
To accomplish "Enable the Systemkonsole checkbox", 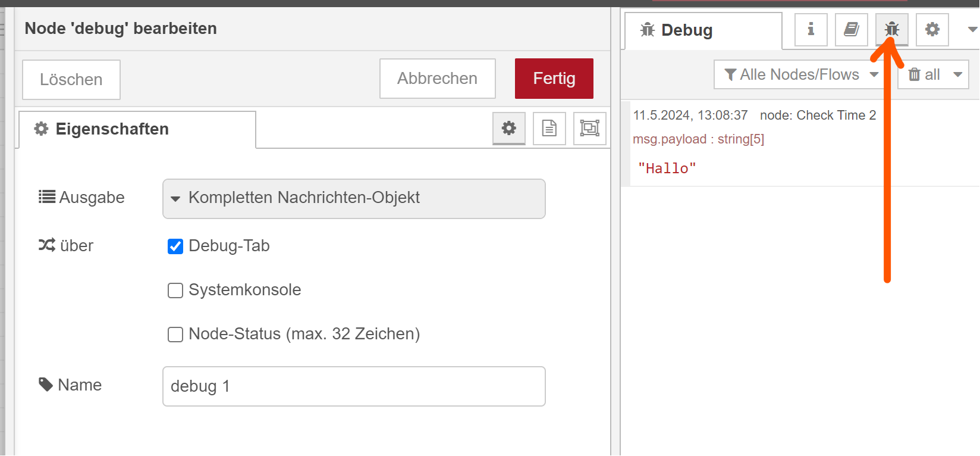I will [175, 291].
